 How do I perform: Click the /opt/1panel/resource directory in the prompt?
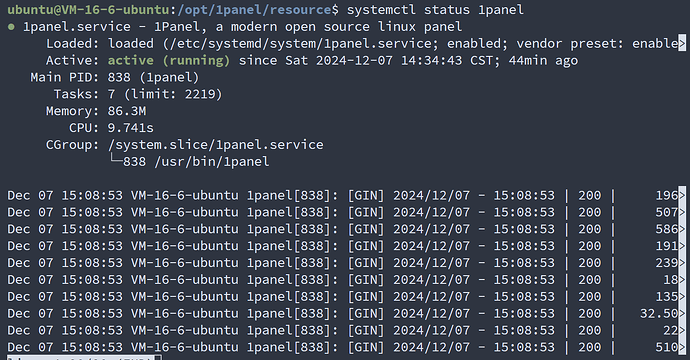(255, 10)
